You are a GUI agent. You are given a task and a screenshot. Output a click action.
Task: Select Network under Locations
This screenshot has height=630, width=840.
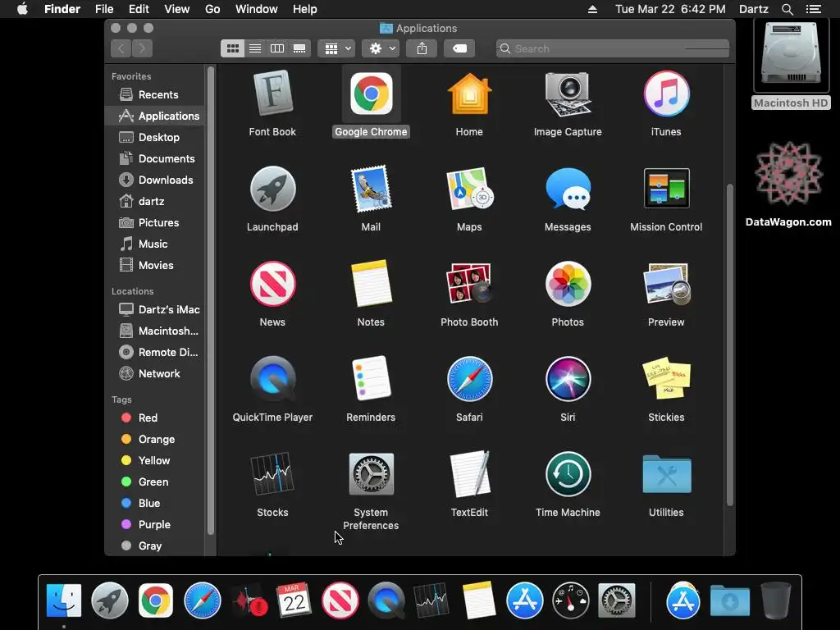[155, 374]
